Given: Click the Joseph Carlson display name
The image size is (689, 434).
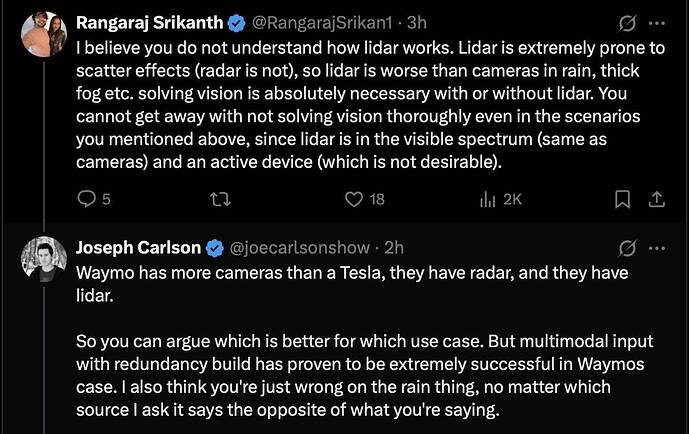Looking at the screenshot, I should point(139,247).
